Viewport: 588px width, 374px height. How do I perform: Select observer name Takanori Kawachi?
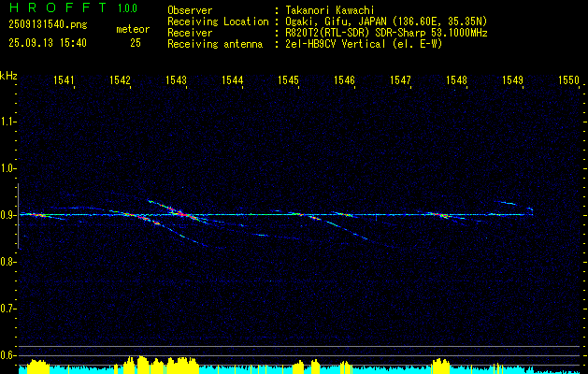pyautogui.click(x=329, y=10)
